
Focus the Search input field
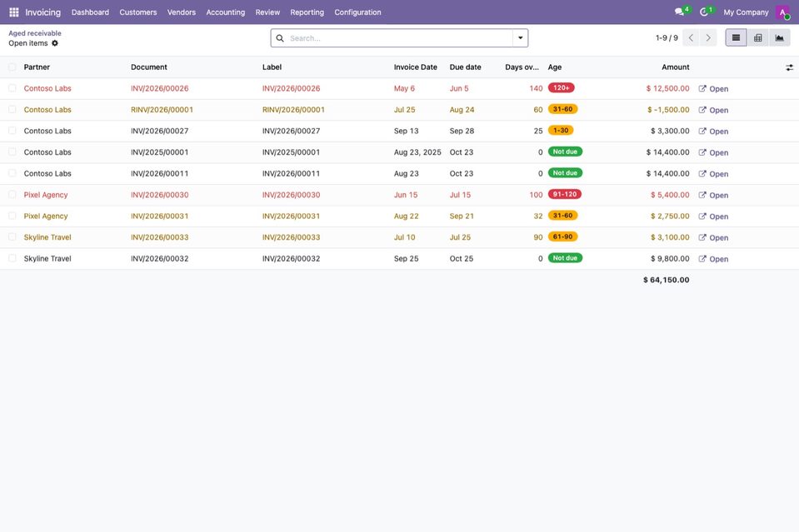tap(400, 38)
